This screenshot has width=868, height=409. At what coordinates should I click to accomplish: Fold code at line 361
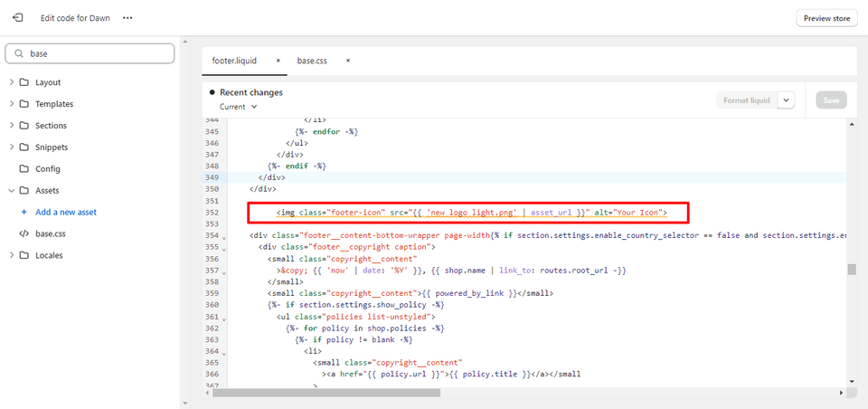click(225, 319)
